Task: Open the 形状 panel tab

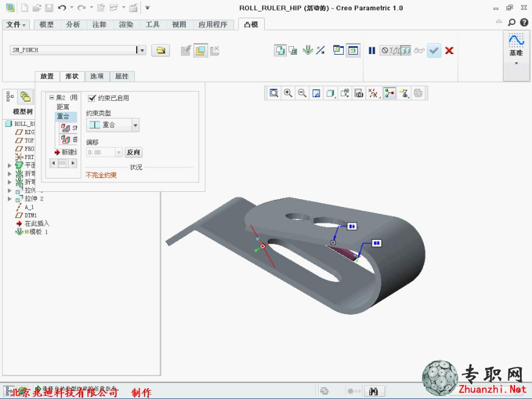Action: pyautogui.click(x=72, y=77)
